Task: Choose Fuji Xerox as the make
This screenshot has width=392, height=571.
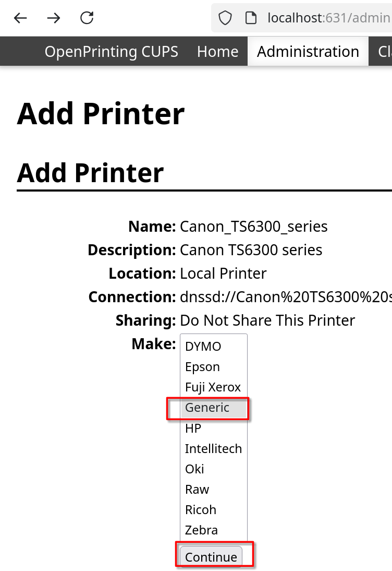Action: (x=213, y=387)
